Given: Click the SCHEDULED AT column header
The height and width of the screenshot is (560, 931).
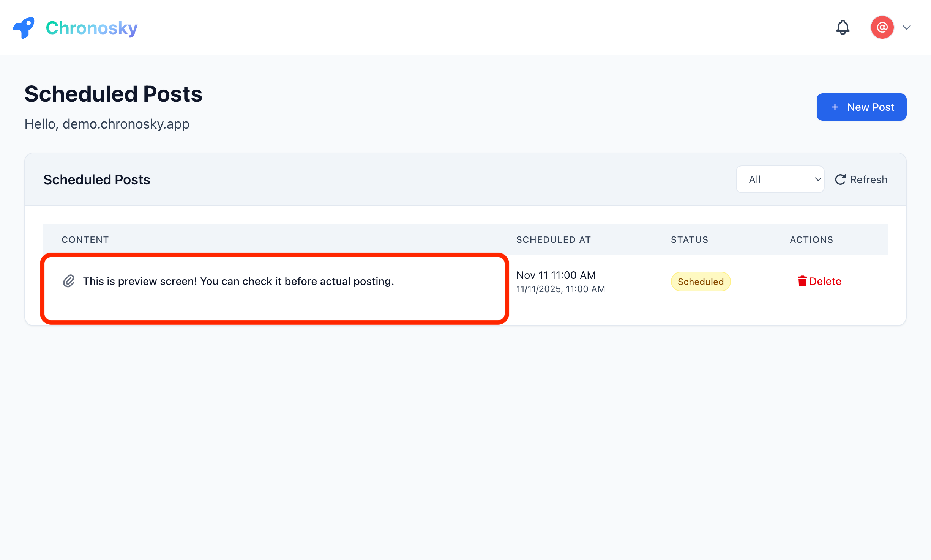Looking at the screenshot, I should pos(553,240).
